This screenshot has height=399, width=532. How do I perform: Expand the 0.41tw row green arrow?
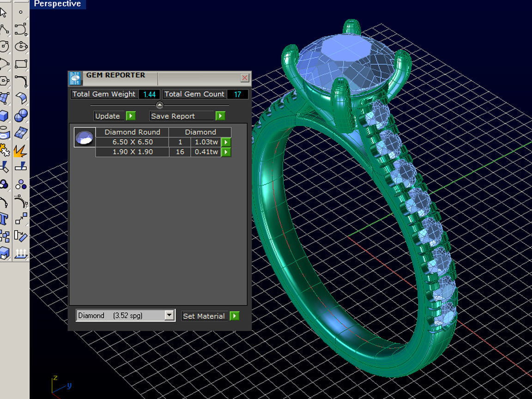point(226,152)
